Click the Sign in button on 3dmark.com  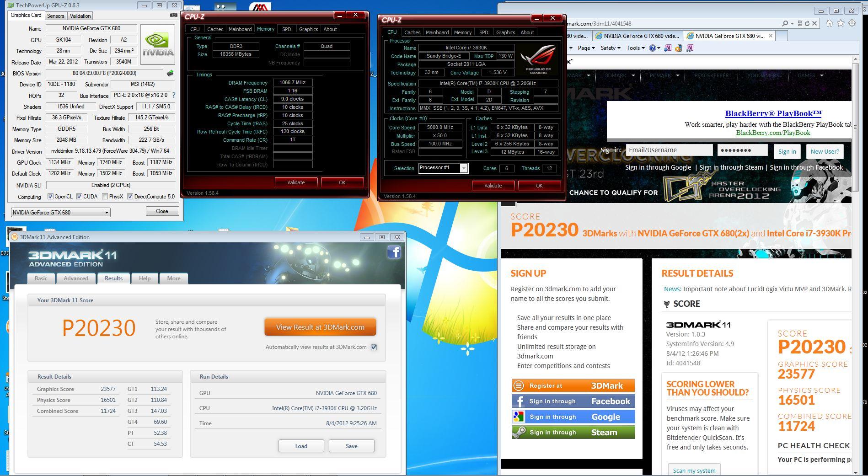[x=787, y=151]
